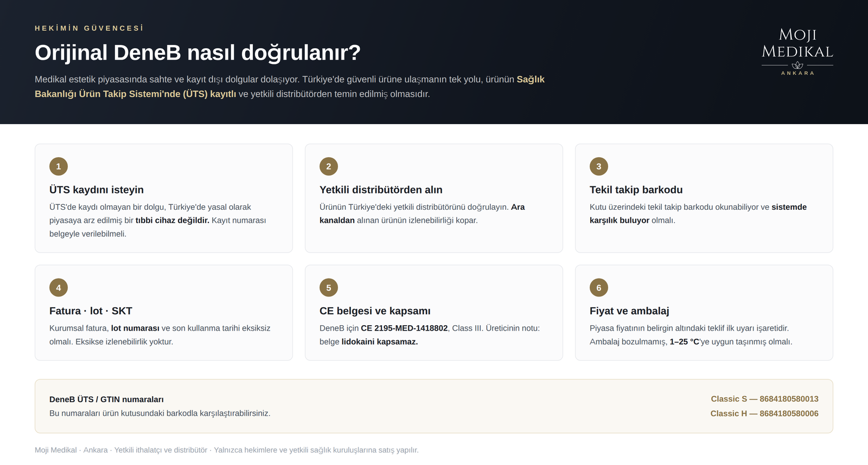
Task: Click the 'Moji Medikal · Ankara' footer line
Action: 227,450
